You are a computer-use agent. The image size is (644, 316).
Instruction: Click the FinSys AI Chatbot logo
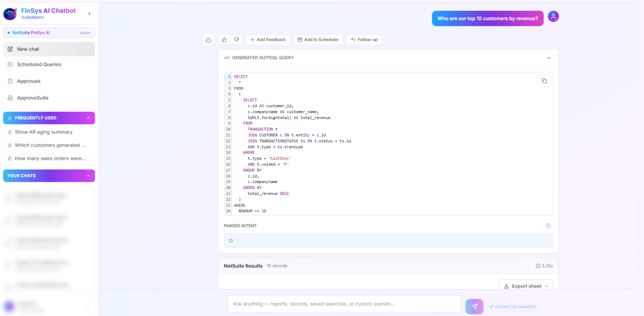coord(10,14)
